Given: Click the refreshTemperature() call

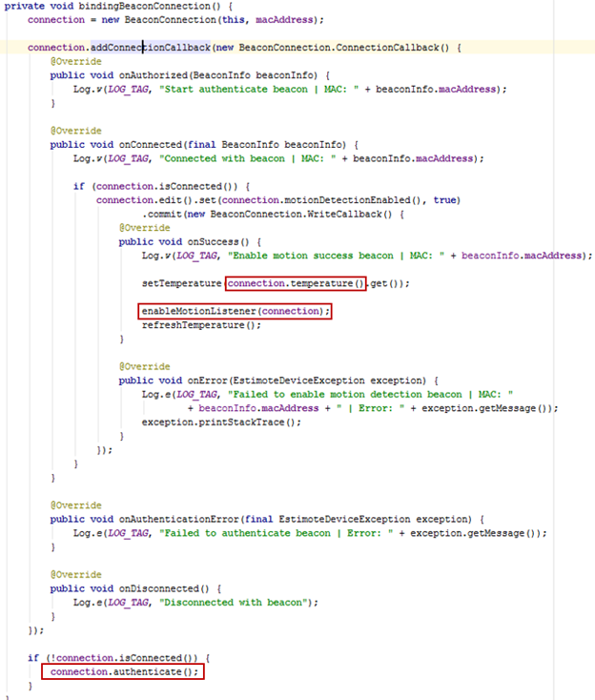Looking at the screenshot, I should [x=201, y=325].
